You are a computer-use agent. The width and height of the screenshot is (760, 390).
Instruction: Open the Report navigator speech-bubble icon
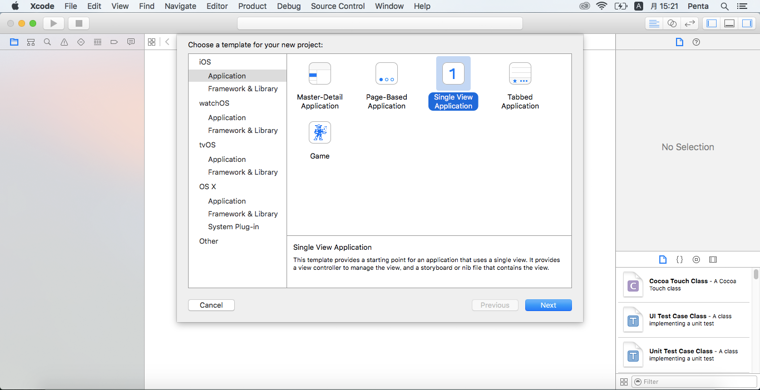(x=131, y=42)
